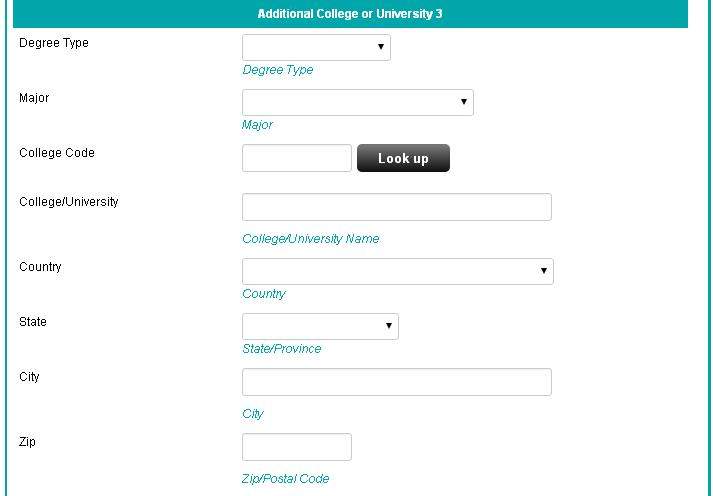The width and height of the screenshot is (713, 496).
Task: Expand the Major dropdown list
Action: [357, 102]
